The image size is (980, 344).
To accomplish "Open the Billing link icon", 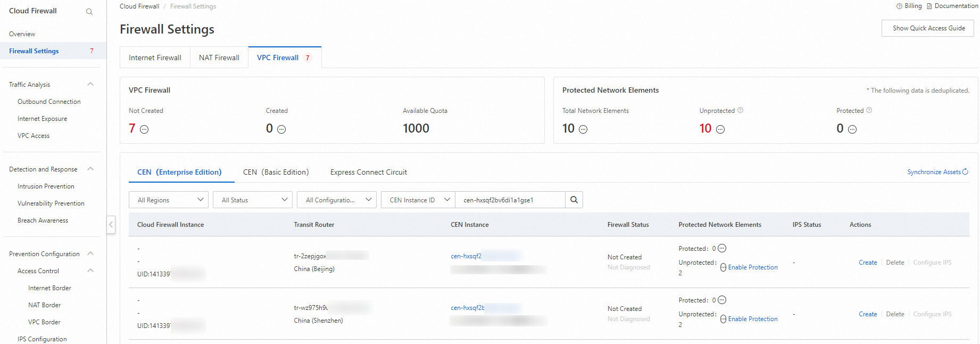I will click(x=899, y=6).
